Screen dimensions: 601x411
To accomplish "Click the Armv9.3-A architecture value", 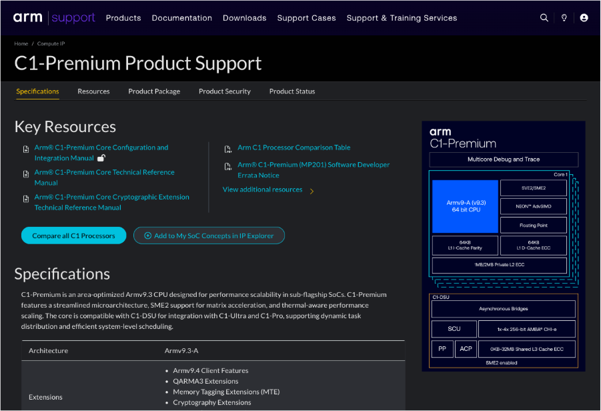I will pos(181,350).
